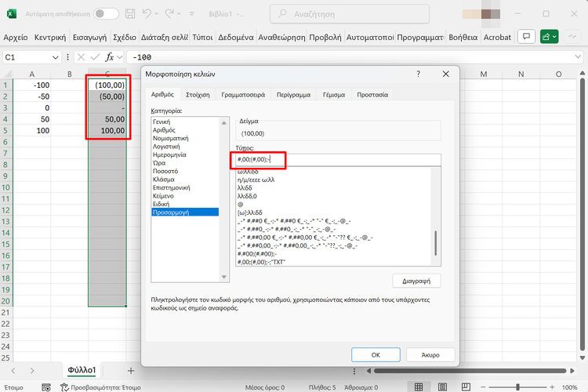
Task: Open the Undo history dropdown arrow
Action: (156, 14)
